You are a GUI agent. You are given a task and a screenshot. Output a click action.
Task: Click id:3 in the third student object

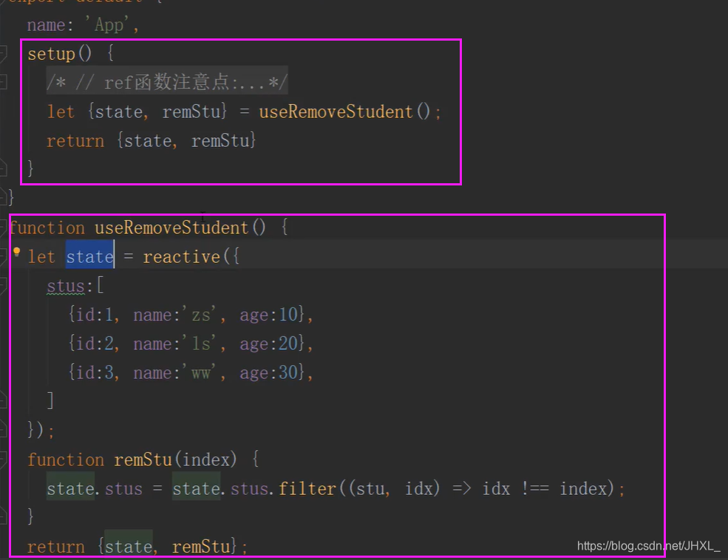[95, 372]
